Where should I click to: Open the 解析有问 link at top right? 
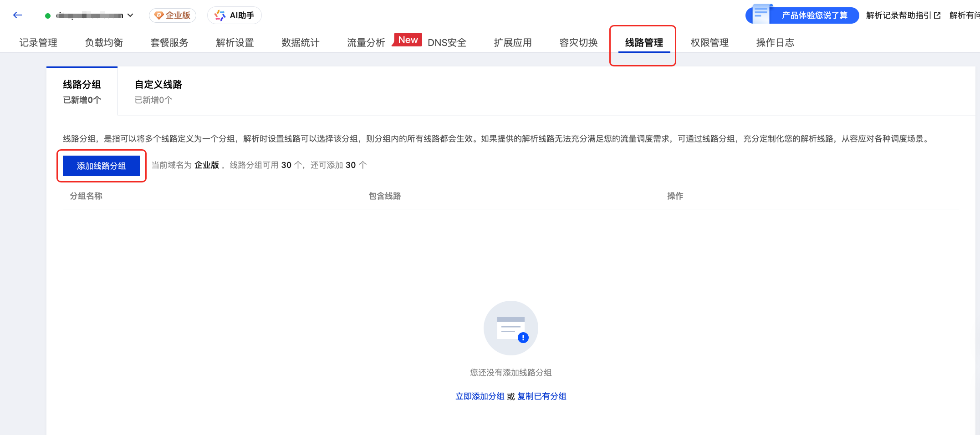[965, 15]
